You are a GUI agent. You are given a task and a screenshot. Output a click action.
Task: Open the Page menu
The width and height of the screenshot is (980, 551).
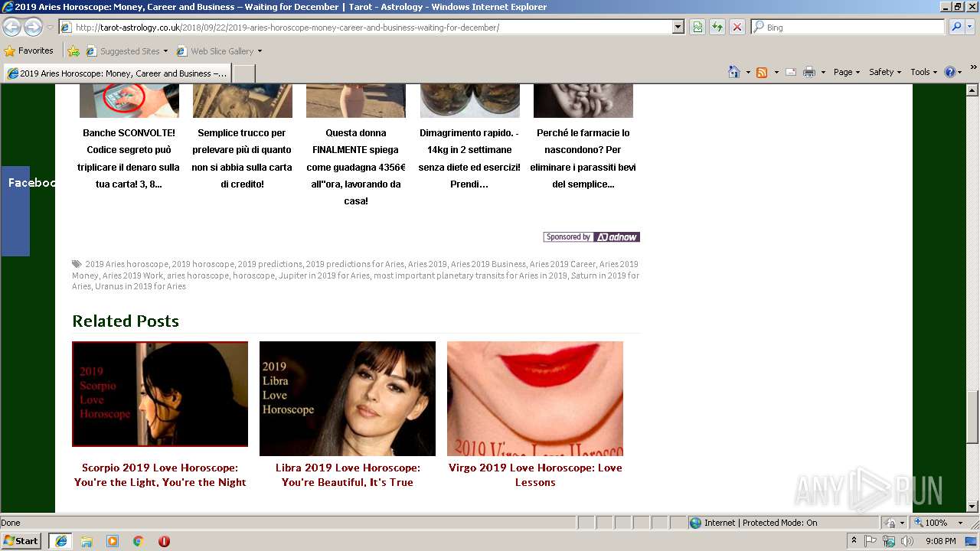point(846,72)
